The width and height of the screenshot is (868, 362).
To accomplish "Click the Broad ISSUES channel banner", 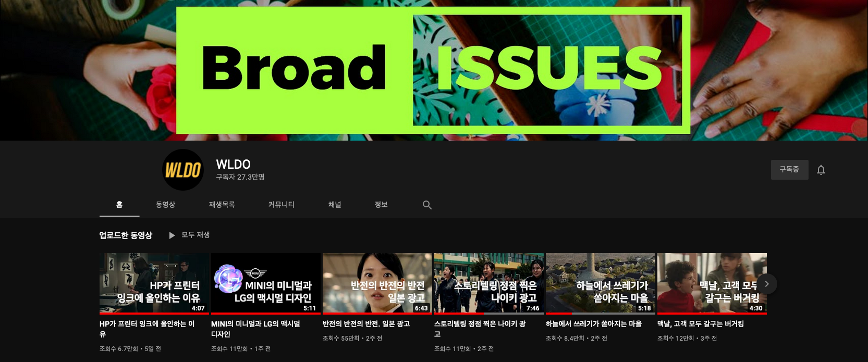I will click(433, 70).
